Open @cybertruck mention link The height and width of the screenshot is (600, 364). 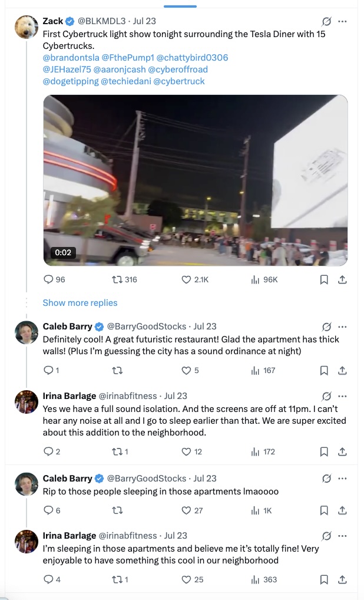(179, 81)
